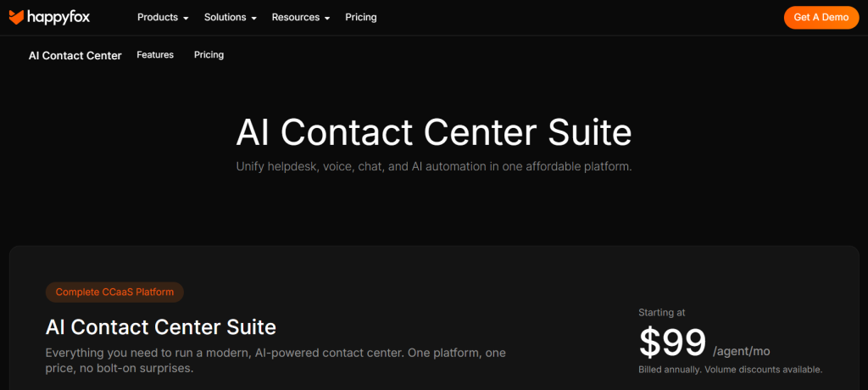Image resolution: width=868 pixels, height=390 pixels.
Task: Click the large AI Contact Center Suite headline
Action: coord(434,133)
